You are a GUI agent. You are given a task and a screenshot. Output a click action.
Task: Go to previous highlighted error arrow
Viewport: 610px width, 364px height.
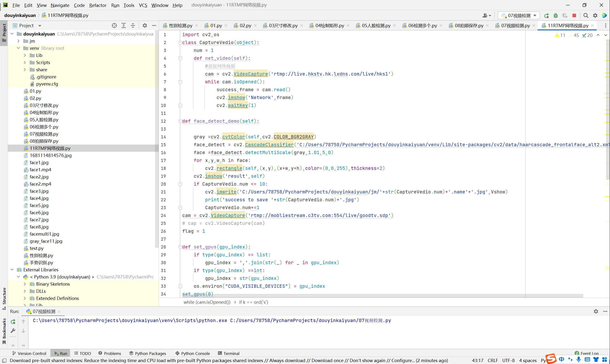598,35
